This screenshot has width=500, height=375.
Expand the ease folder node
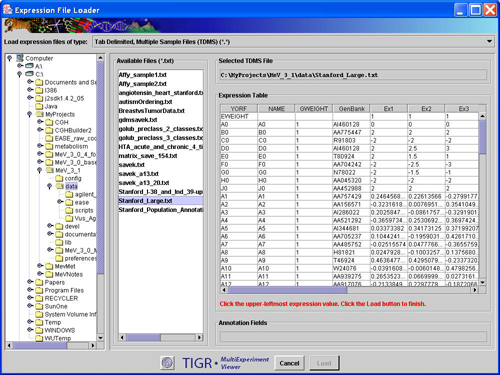[60, 202]
